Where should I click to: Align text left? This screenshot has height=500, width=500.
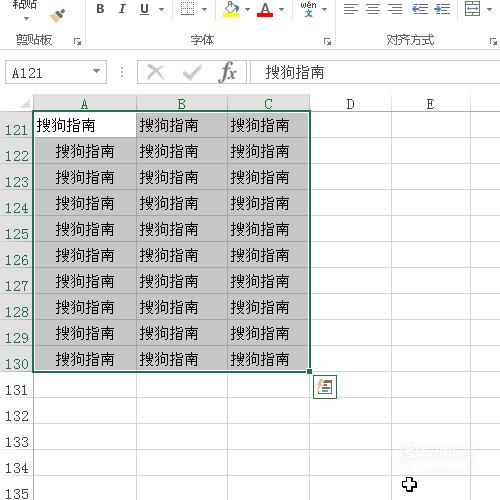pyautogui.click(x=351, y=9)
